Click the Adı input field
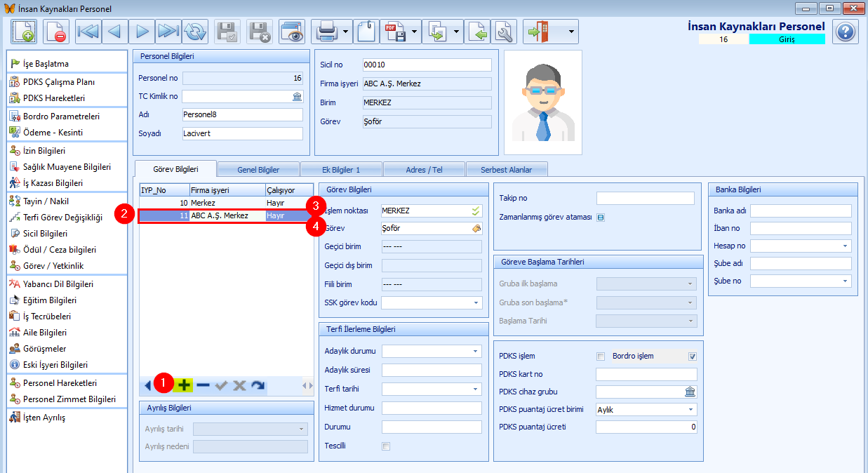The width and height of the screenshot is (868, 473). tap(242, 114)
